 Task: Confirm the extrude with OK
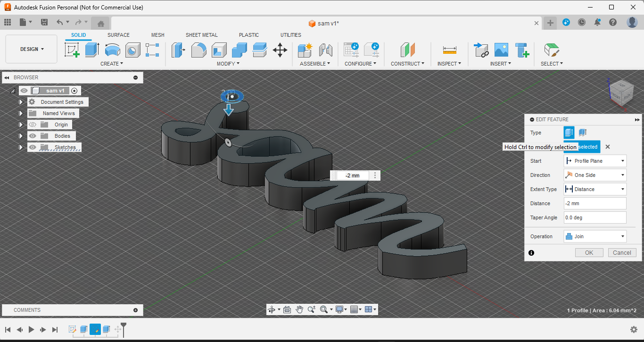tap(589, 252)
